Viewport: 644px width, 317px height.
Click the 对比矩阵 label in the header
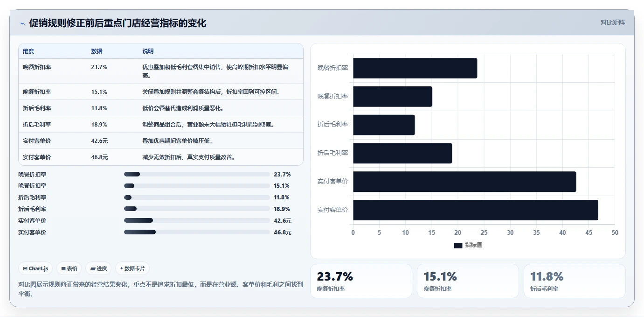[612, 22]
